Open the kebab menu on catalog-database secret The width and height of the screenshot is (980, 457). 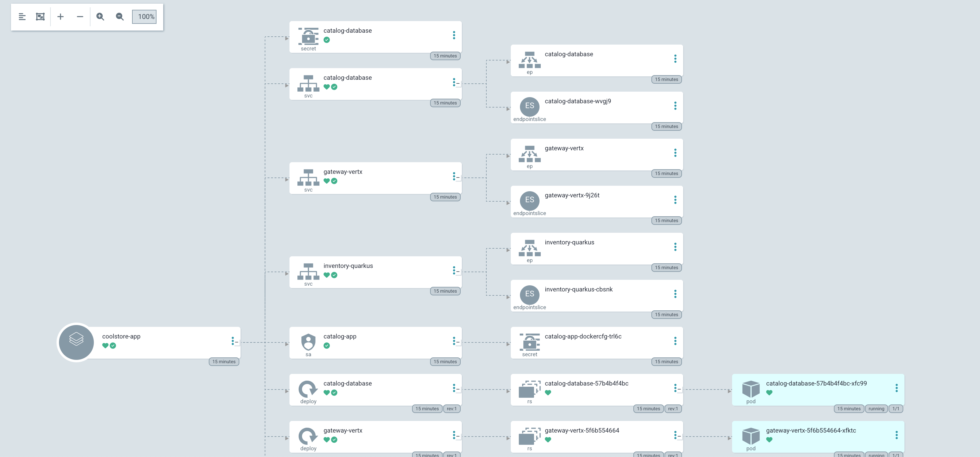click(454, 35)
